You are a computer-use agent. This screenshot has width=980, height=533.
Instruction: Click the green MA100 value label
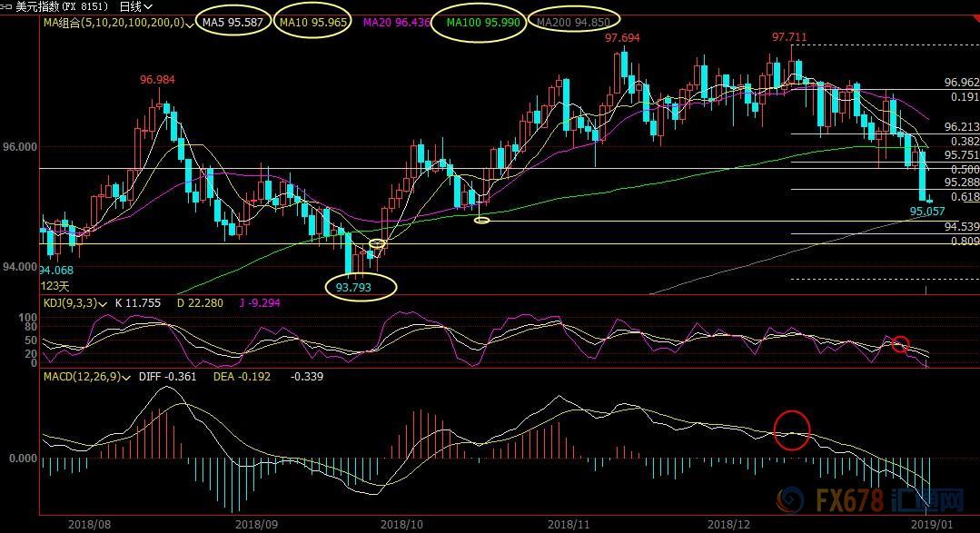coord(483,22)
